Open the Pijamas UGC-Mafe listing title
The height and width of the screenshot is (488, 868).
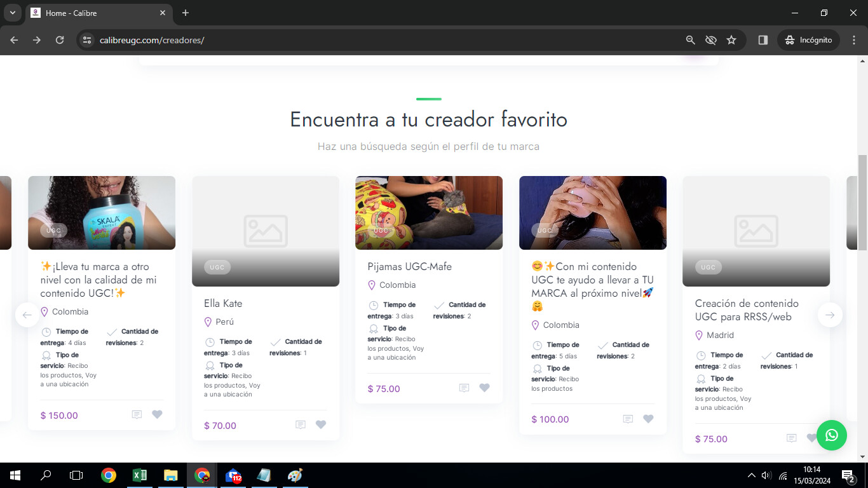click(410, 266)
